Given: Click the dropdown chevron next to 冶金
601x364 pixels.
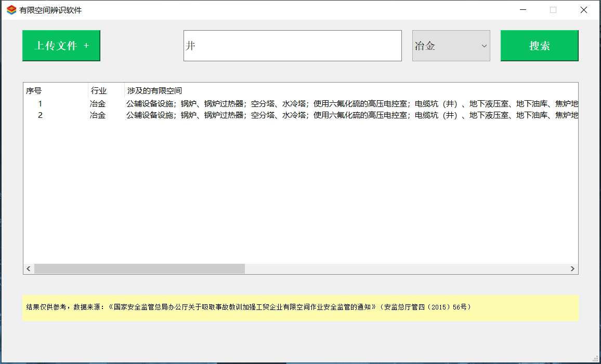Looking at the screenshot, I should (x=485, y=46).
